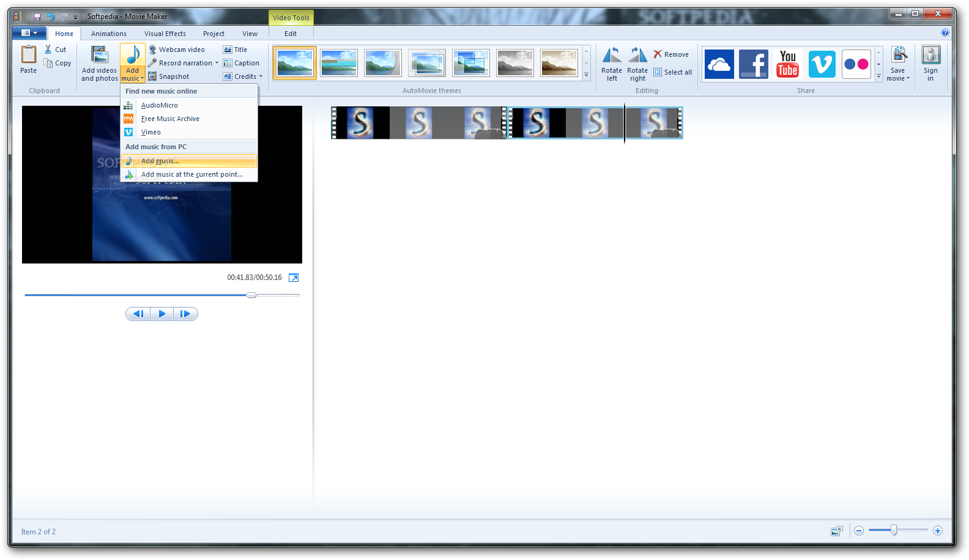
Task: Play the video preview
Action: pos(161,314)
